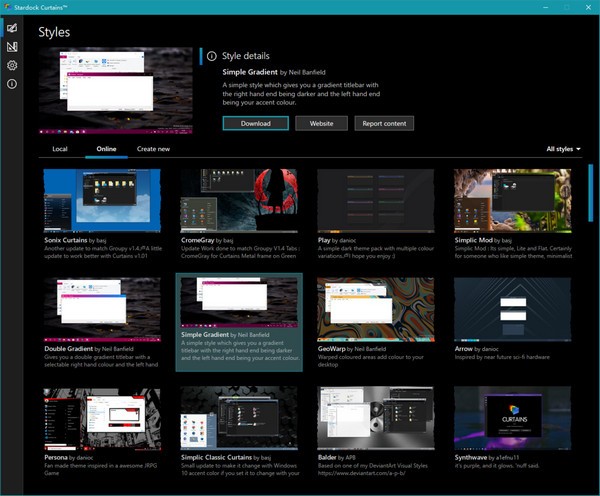Click the Website button
The image size is (600, 496).
pyautogui.click(x=321, y=123)
